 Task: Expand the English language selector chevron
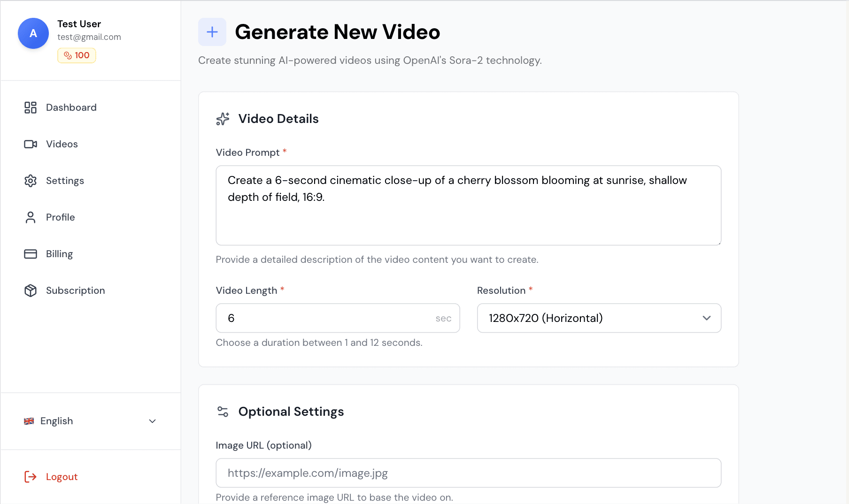tap(152, 421)
